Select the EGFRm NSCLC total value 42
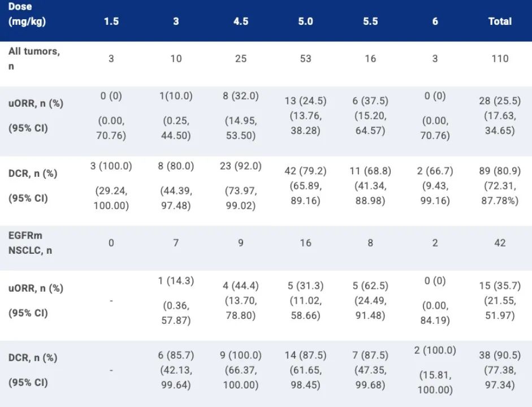This screenshot has height=407, width=532. click(500, 243)
